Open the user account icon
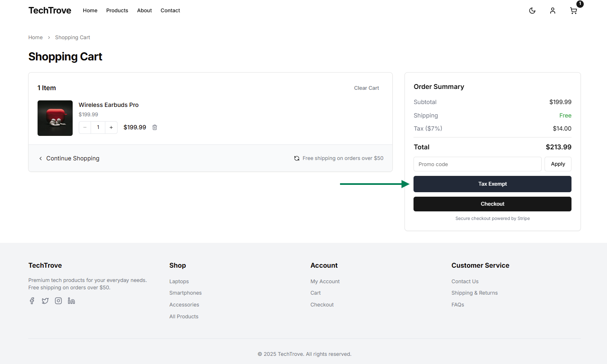The width and height of the screenshot is (607, 364). pos(552,11)
